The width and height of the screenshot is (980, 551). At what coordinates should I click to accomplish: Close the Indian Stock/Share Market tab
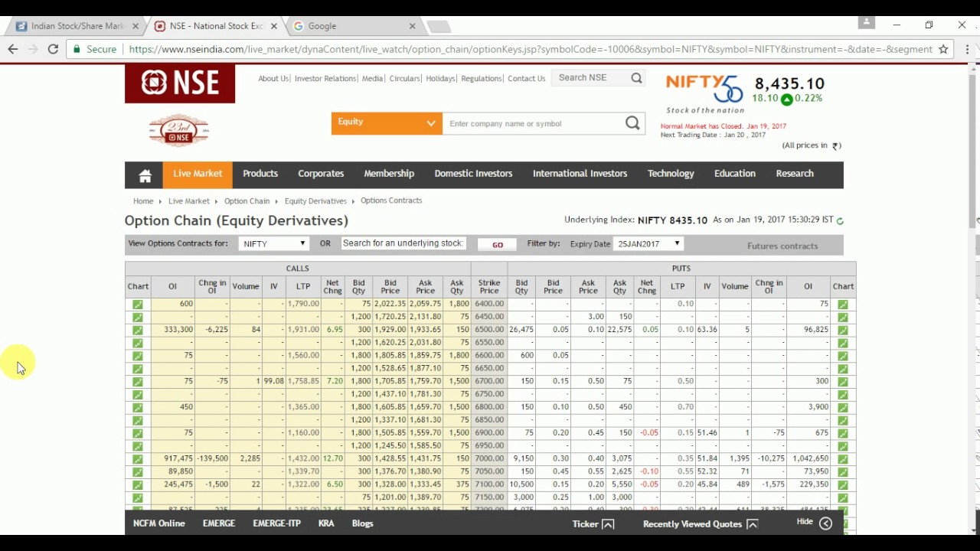pyautogui.click(x=136, y=26)
